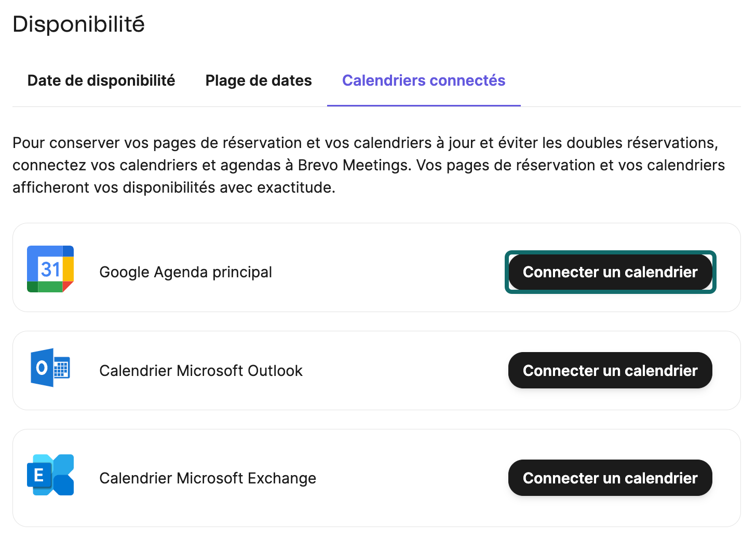The height and width of the screenshot is (539, 756).
Task: Select the Calendriers connectés tab
Action: point(423,80)
